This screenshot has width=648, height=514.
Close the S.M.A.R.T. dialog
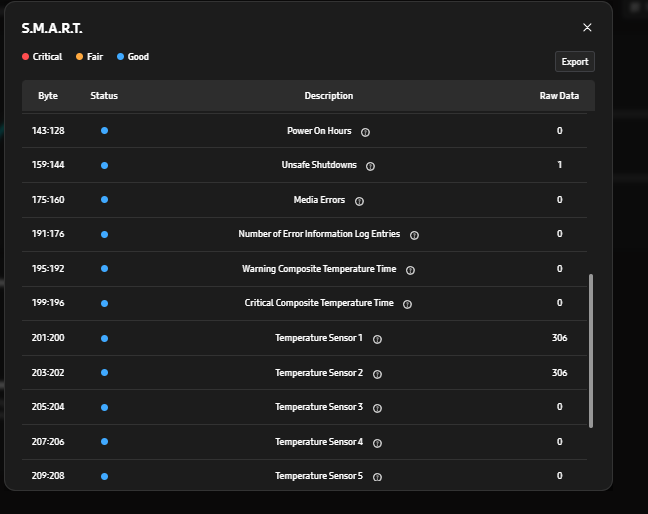(x=587, y=28)
